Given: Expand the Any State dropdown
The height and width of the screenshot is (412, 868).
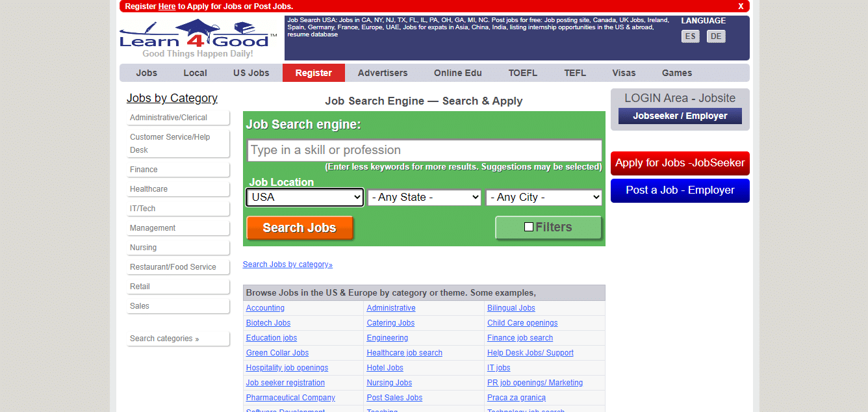Looking at the screenshot, I should pyautogui.click(x=424, y=198).
